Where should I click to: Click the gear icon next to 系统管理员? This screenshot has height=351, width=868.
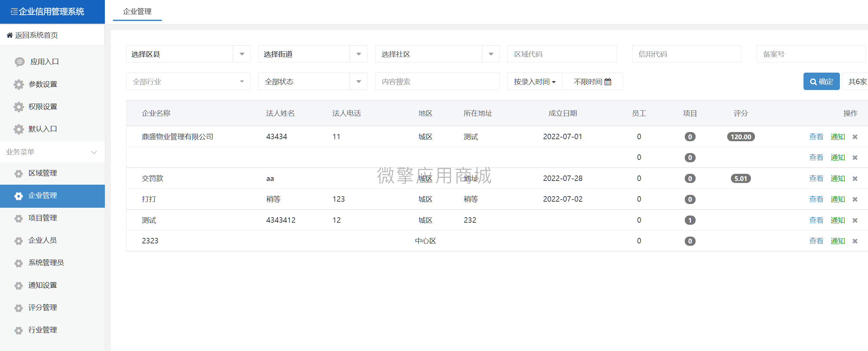pos(19,263)
